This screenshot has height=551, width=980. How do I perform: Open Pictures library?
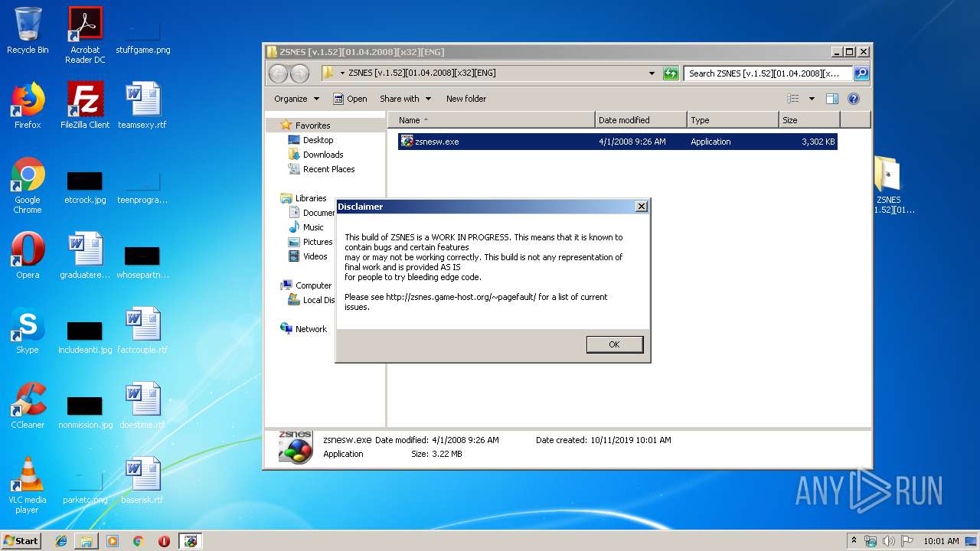click(x=317, y=242)
